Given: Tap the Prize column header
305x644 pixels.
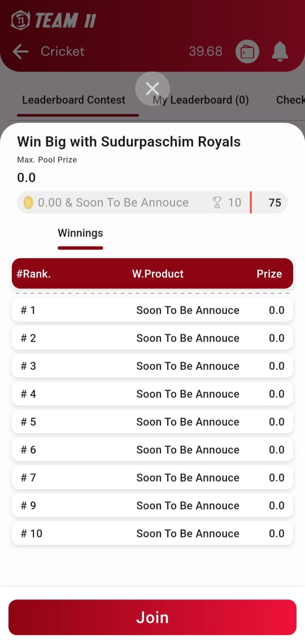Looking at the screenshot, I should click(x=269, y=274).
